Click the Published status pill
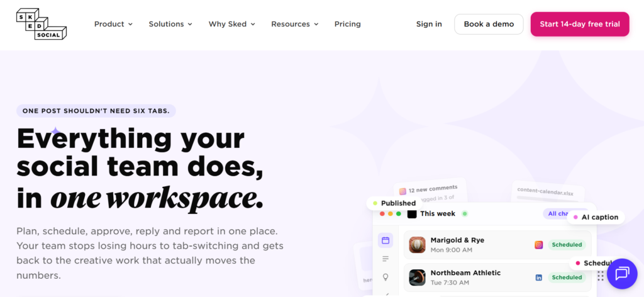The width and height of the screenshot is (644, 297). coord(394,203)
